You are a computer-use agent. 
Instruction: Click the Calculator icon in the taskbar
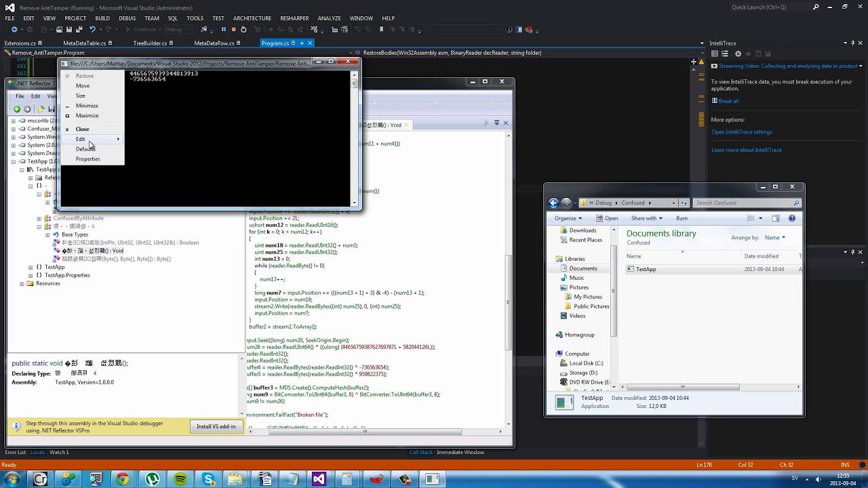click(x=347, y=479)
